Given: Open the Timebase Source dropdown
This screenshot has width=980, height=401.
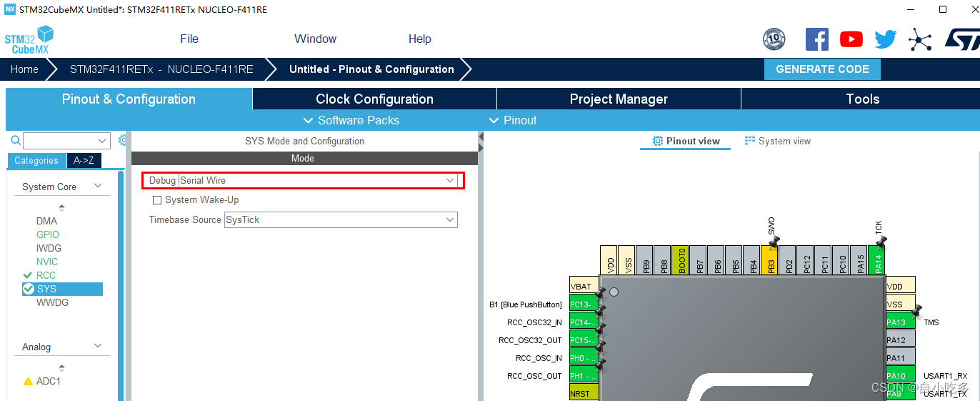Looking at the screenshot, I should coord(341,219).
